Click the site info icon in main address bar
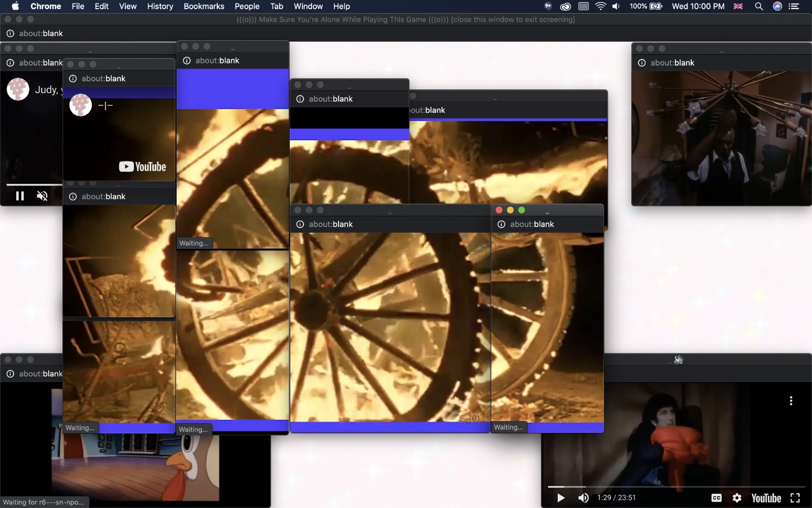Viewport: 812px width, 508px height. 10,33
